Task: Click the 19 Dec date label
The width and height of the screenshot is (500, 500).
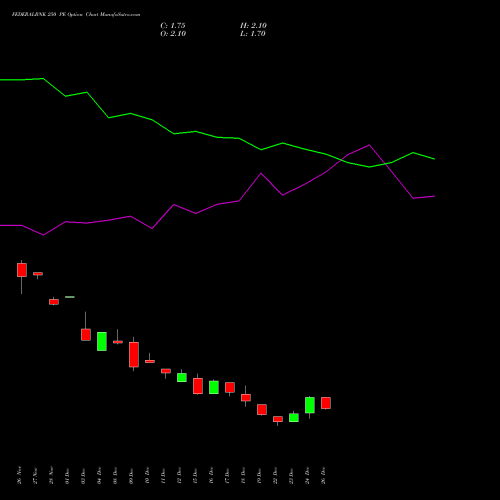Action: (259, 476)
